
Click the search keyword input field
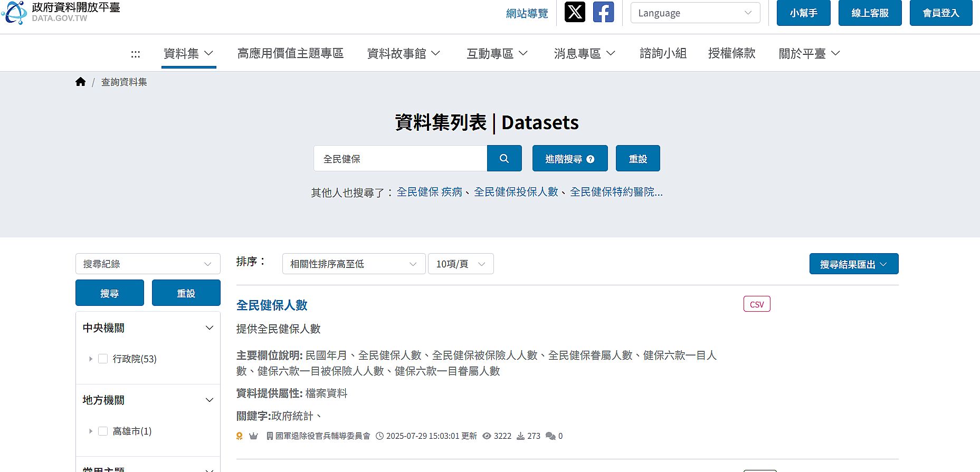pos(400,158)
